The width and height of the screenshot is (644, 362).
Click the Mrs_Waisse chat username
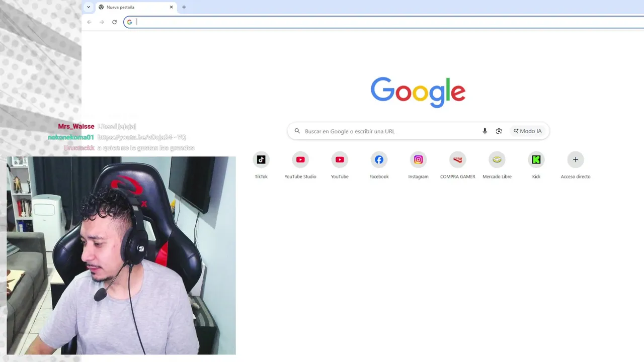(76, 127)
